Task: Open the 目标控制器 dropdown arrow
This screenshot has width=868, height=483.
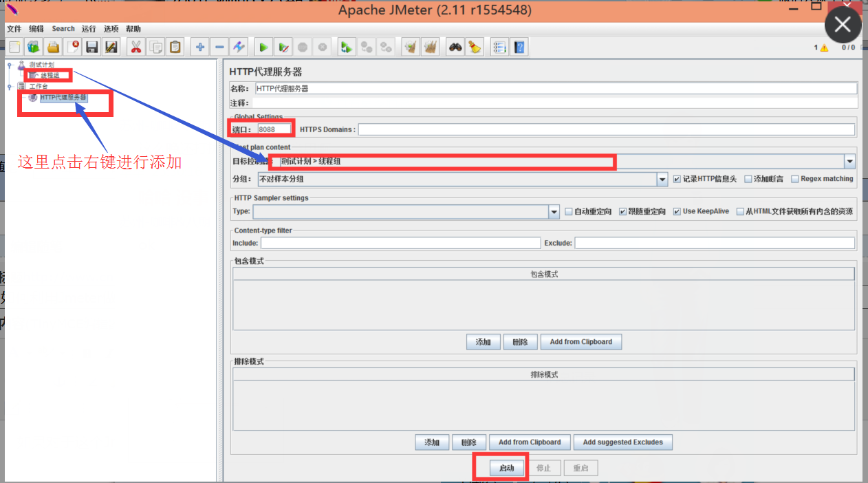Action: (x=850, y=162)
